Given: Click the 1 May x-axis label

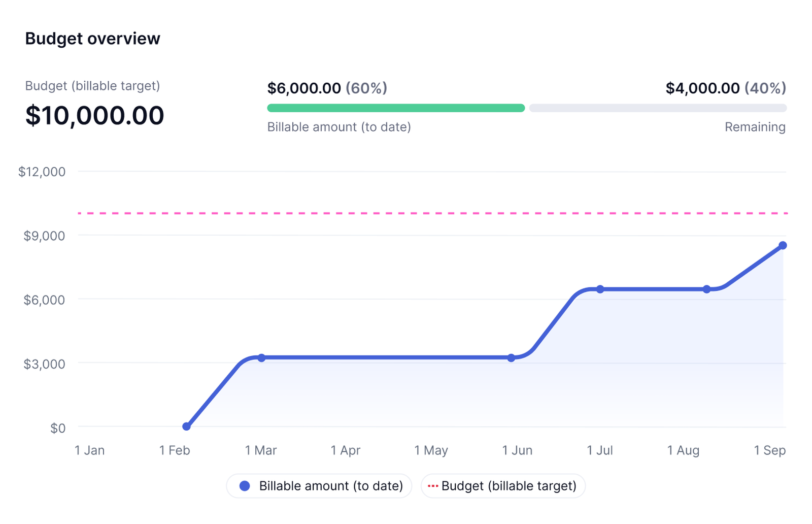Looking at the screenshot, I should [x=431, y=450].
